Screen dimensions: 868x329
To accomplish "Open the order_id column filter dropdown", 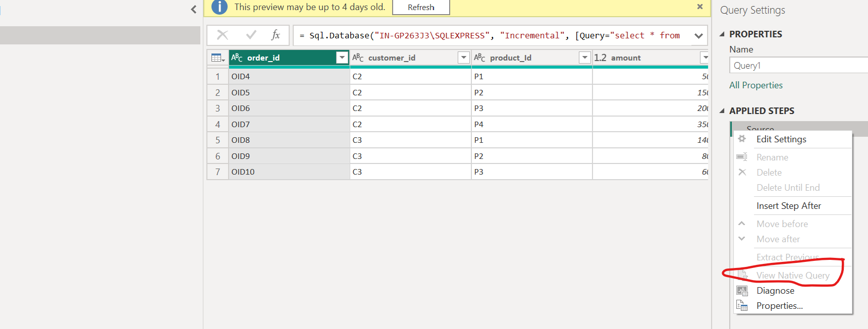I will (x=342, y=58).
